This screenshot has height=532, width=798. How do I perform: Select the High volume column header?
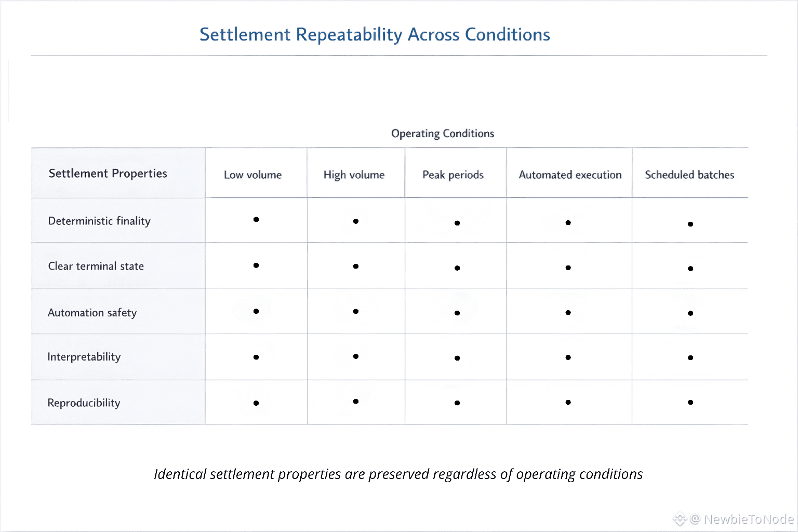(354, 175)
